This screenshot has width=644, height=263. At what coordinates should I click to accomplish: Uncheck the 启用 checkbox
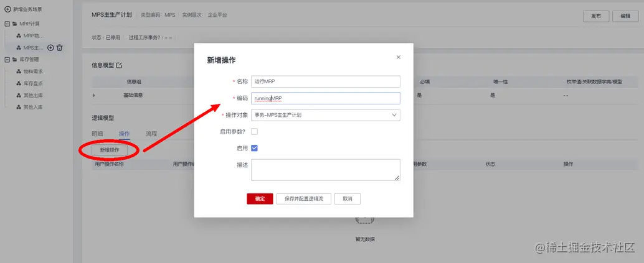coord(254,148)
